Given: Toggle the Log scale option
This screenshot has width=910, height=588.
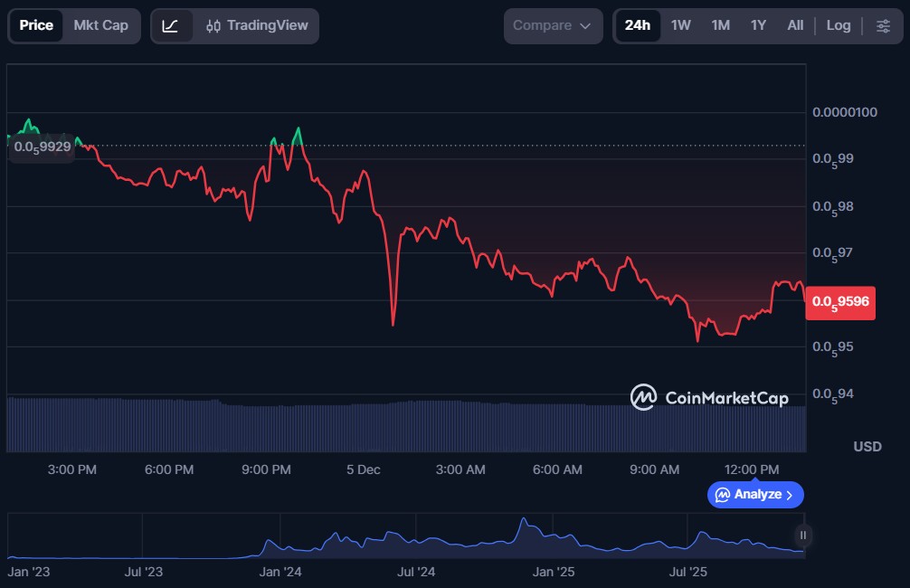Looking at the screenshot, I should 839,25.
